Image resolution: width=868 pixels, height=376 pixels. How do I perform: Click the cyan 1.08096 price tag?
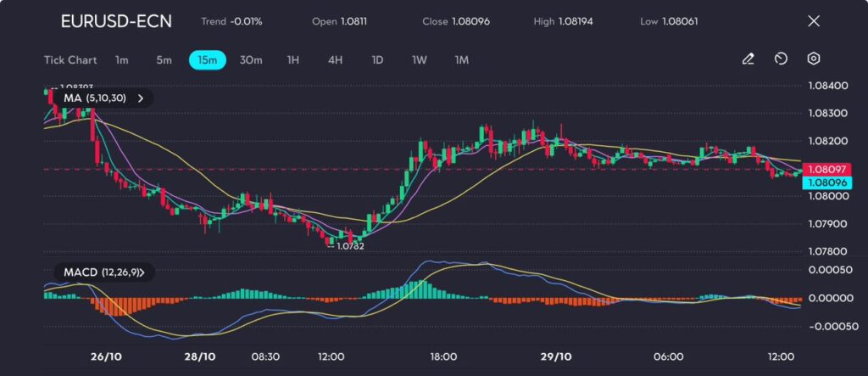pyautogui.click(x=824, y=182)
